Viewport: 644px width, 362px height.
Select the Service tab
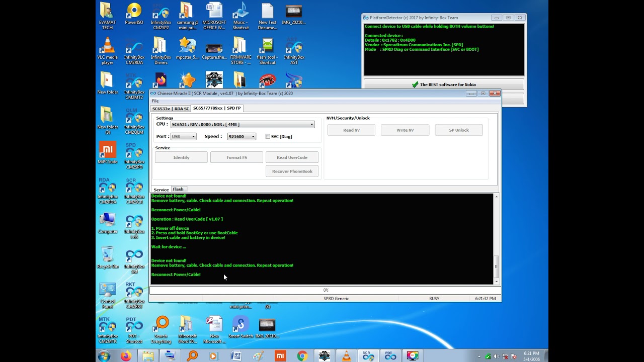click(x=161, y=190)
